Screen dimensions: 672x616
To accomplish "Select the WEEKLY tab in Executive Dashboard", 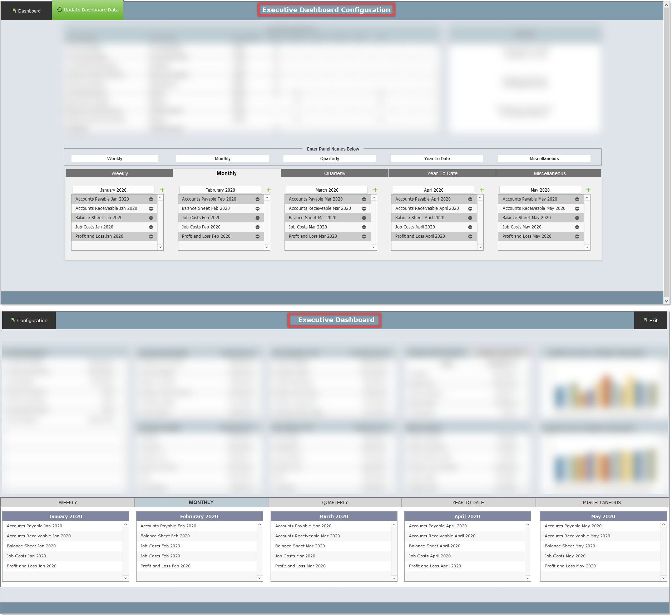I will coord(68,502).
